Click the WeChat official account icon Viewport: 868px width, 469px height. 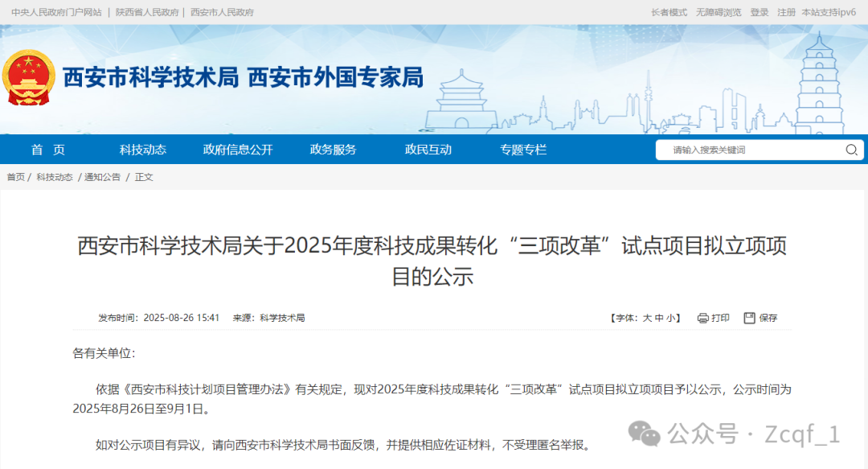coord(643,435)
